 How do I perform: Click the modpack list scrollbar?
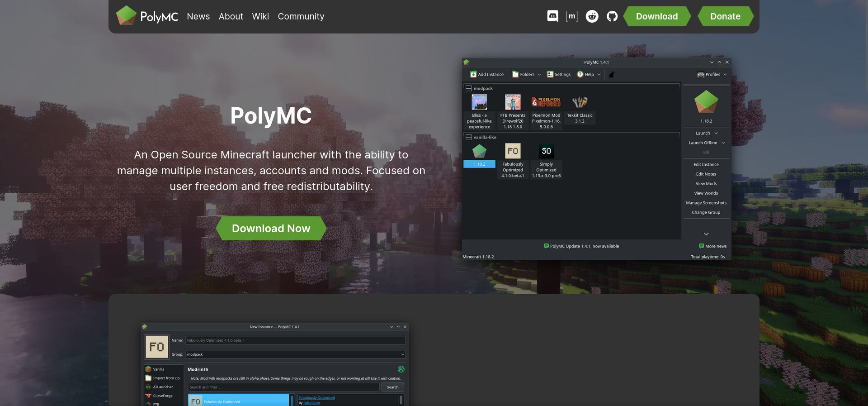[292, 400]
